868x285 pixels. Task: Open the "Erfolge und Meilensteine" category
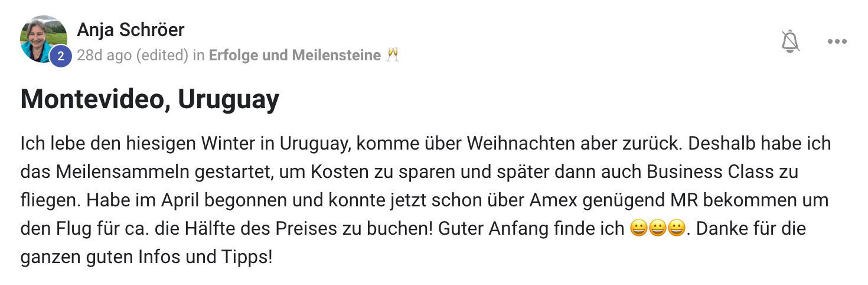[x=295, y=56]
